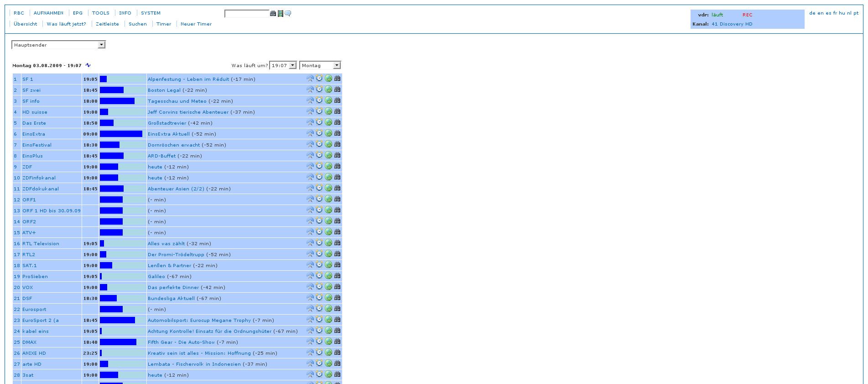Click the progress bar in the SF info row
The image size is (868, 384).
coord(122,101)
